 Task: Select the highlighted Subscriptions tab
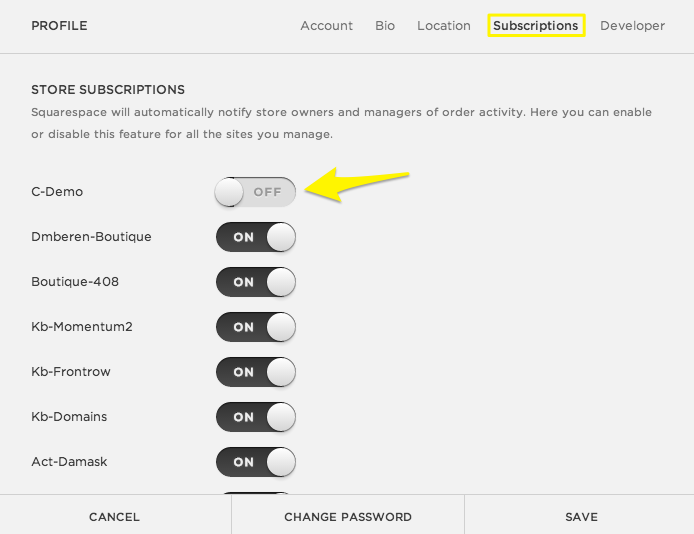pos(535,26)
